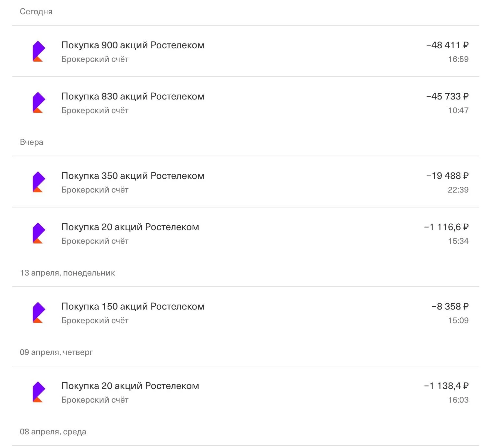Select the −19 488 ₽ amount
This screenshot has width=497, height=448.
click(447, 176)
